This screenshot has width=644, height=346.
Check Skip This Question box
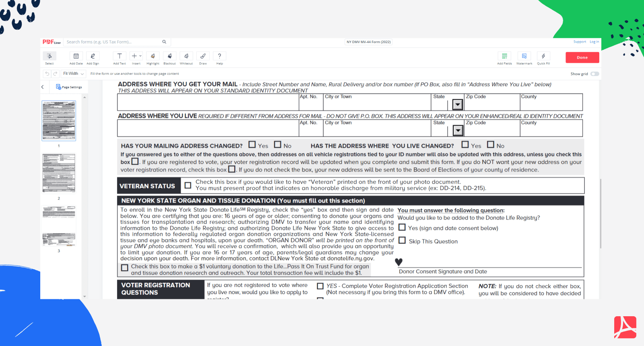pyautogui.click(x=402, y=240)
